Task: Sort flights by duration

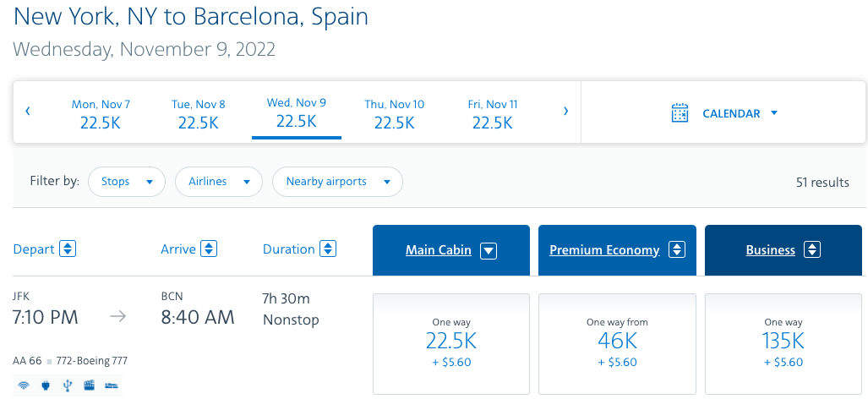Action: (328, 249)
